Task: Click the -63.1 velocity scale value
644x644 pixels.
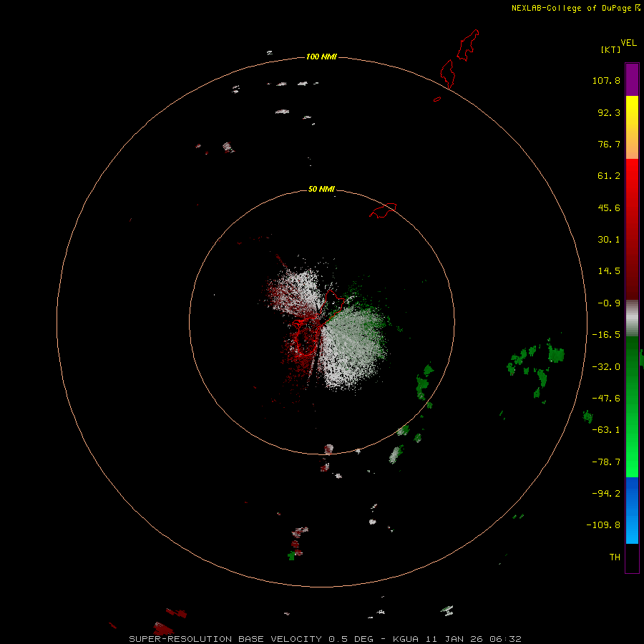Action: point(606,430)
